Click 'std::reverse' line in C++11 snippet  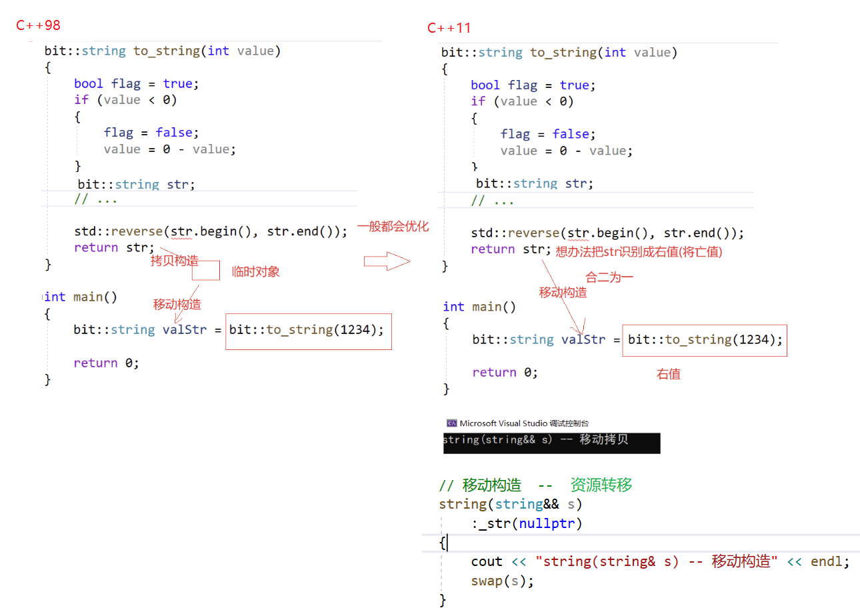click(x=607, y=233)
